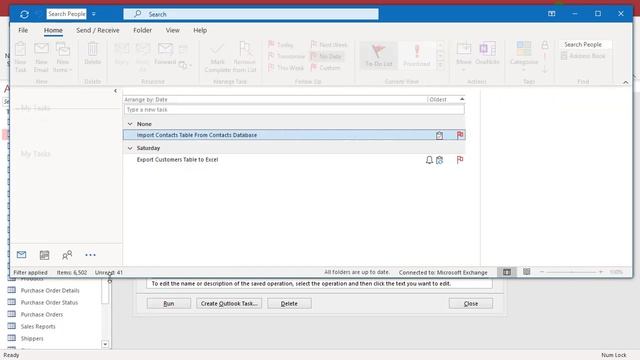This screenshot has height=360, width=640.
Task: Click Remove from List flag icon
Action: [245, 57]
